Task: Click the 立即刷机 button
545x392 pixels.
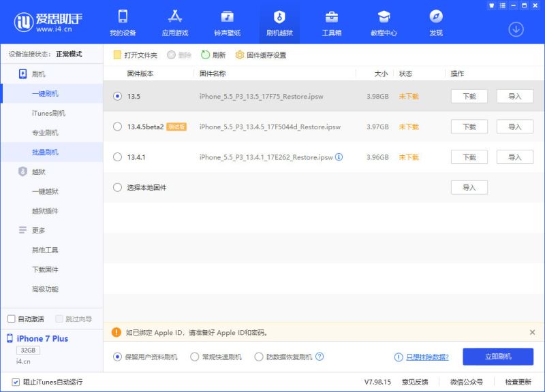Action: point(498,357)
